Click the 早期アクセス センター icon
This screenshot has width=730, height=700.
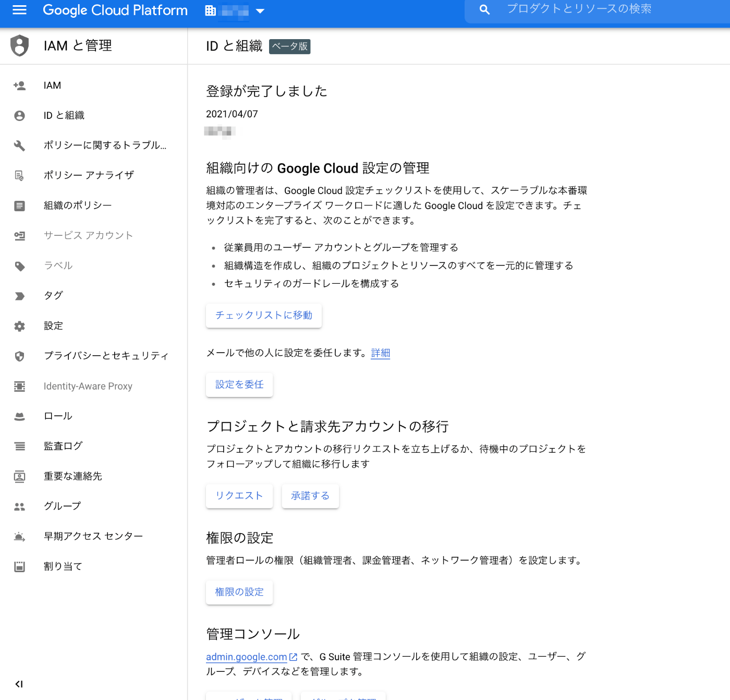19,536
